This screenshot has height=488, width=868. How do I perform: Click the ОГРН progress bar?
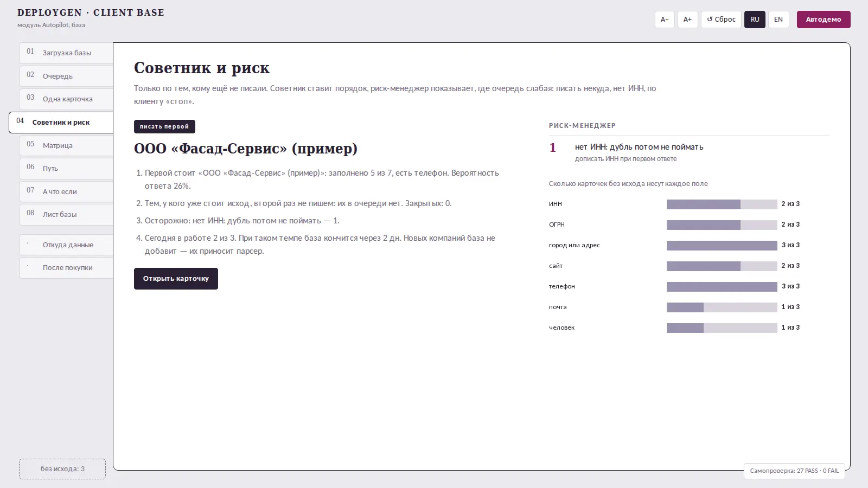click(722, 225)
